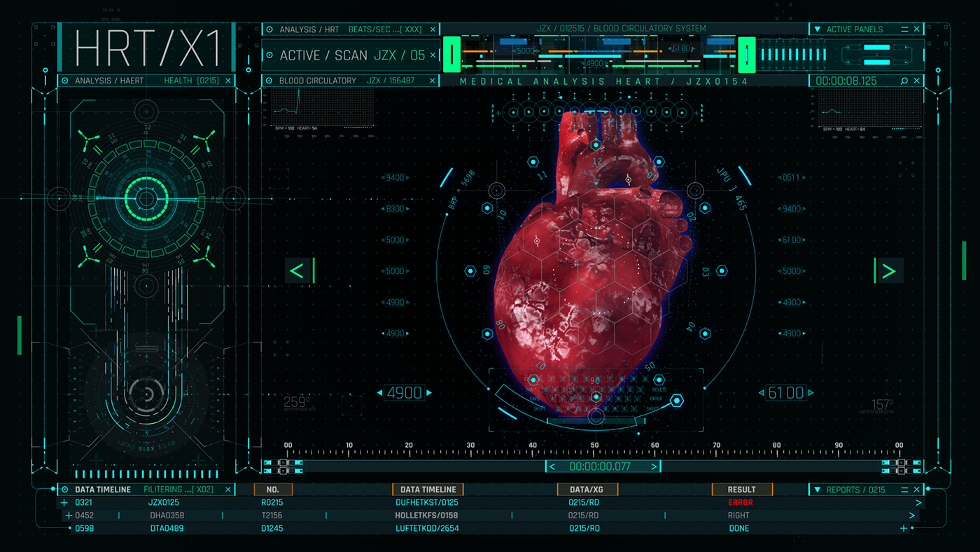The height and width of the screenshot is (552, 980).
Task: Step back the 00:00:00.077 timecode
Action: 552,467
